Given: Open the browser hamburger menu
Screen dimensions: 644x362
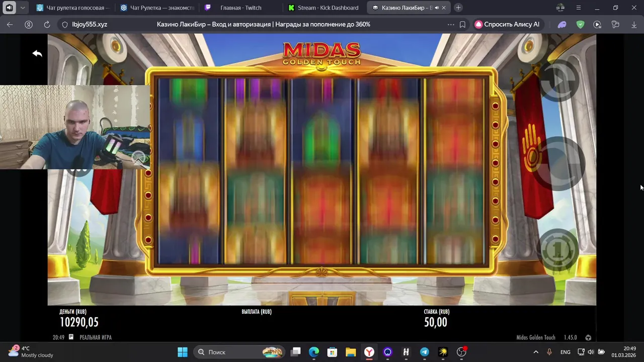Looking at the screenshot, I should pos(579,8).
